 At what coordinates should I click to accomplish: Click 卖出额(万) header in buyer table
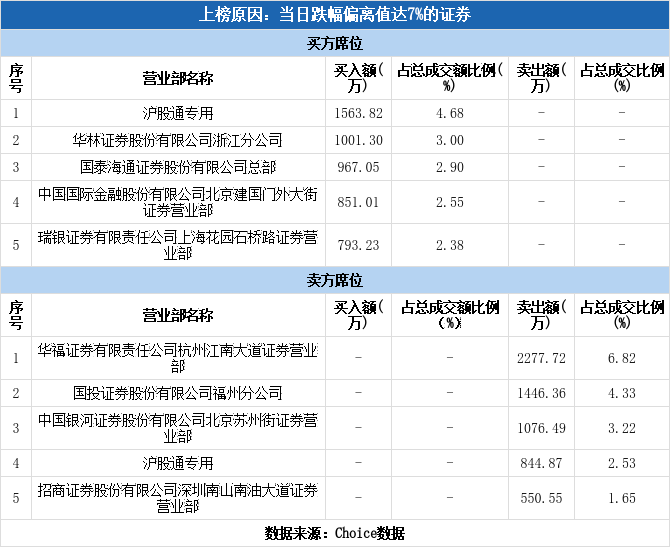541,78
